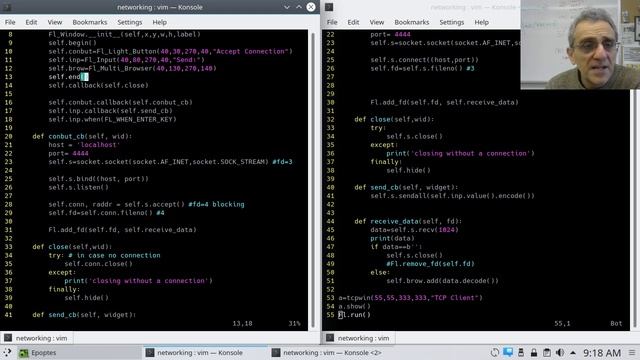The height and width of the screenshot is (360, 640).
Task: Click the lock tray icon
Action: 534,352
